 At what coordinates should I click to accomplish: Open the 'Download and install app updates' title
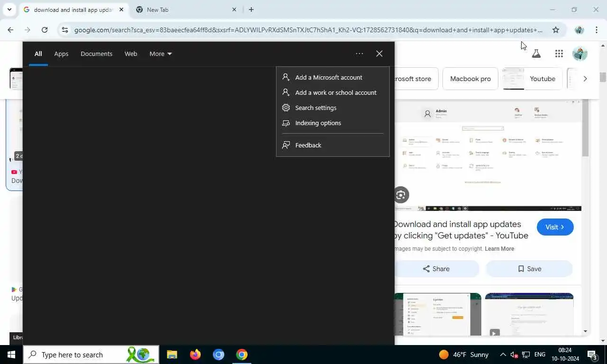point(460,230)
